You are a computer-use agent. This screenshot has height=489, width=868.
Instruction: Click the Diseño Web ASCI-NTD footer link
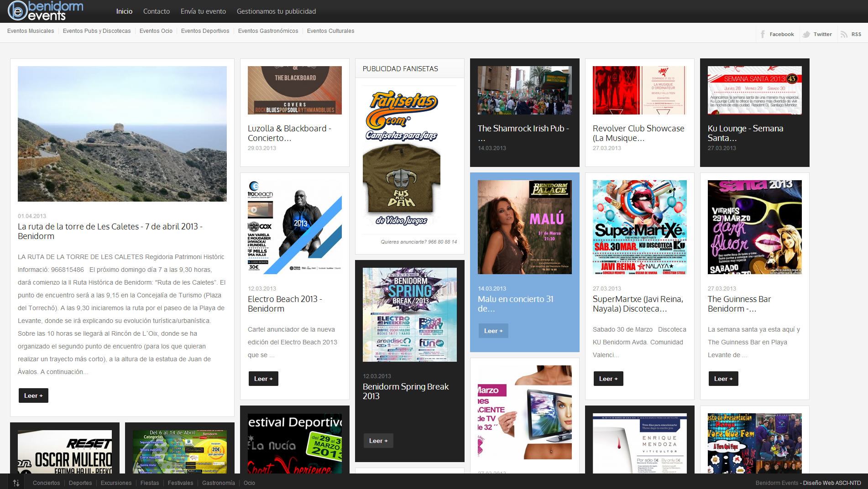pos(831,483)
